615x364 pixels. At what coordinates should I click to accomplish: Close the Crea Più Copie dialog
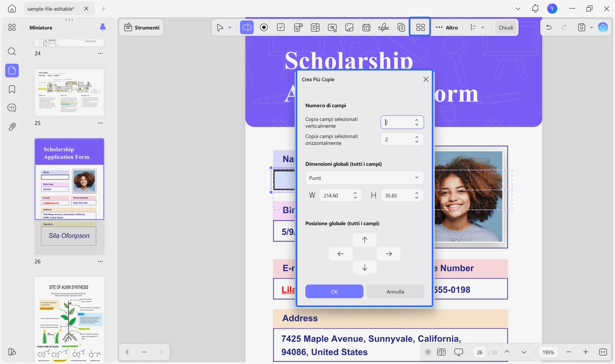coord(426,79)
